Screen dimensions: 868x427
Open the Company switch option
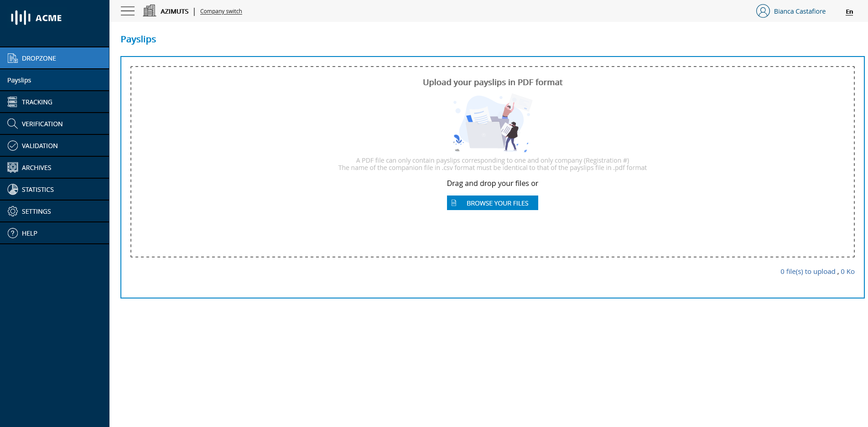click(x=221, y=11)
